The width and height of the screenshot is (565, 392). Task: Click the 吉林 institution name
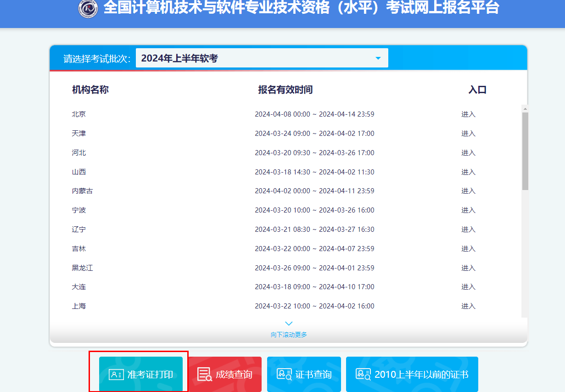[79, 249]
